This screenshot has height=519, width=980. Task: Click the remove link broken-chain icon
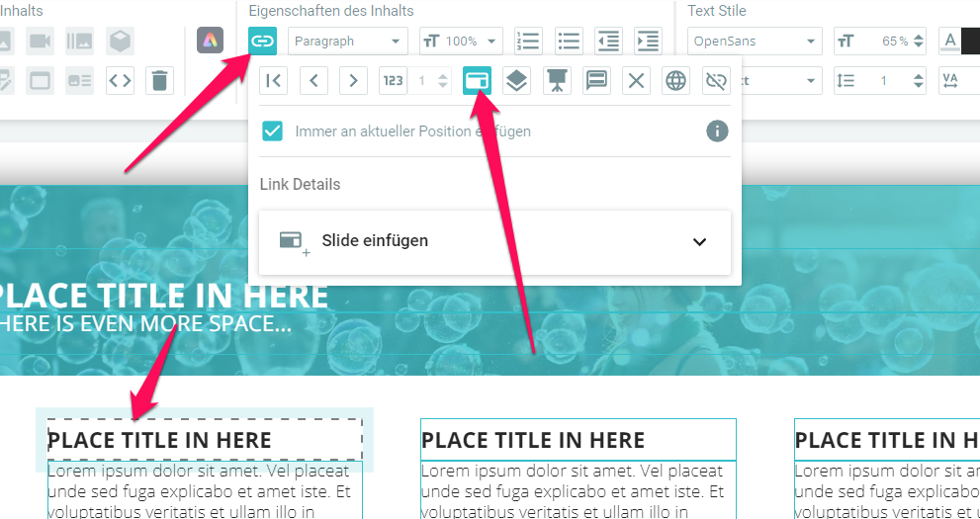(x=716, y=80)
